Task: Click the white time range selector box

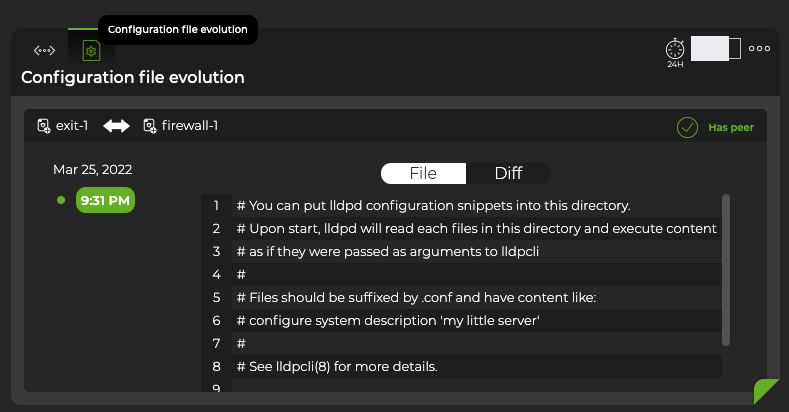Action: tap(715, 48)
